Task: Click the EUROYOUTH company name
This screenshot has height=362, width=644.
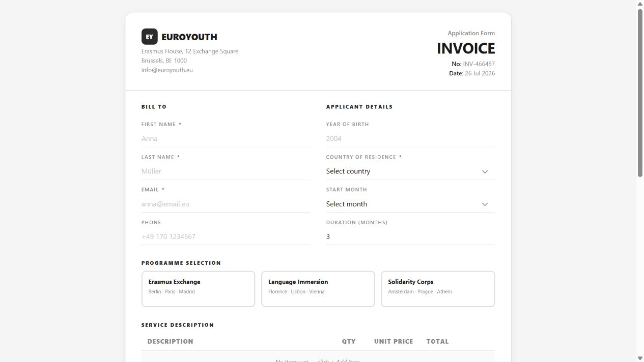Action: click(189, 37)
